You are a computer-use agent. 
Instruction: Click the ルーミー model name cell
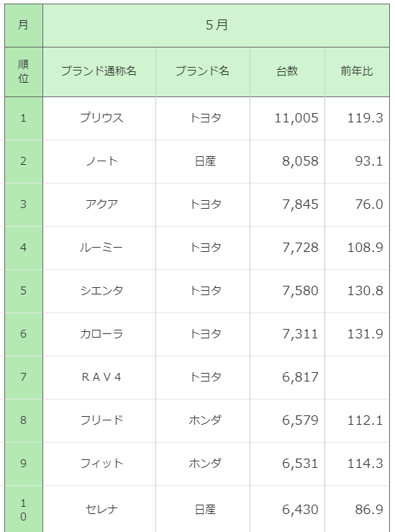pos(99,248)
